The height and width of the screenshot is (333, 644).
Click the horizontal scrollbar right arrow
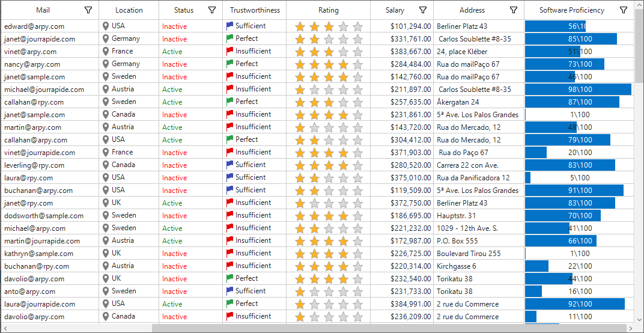(631, 328)
